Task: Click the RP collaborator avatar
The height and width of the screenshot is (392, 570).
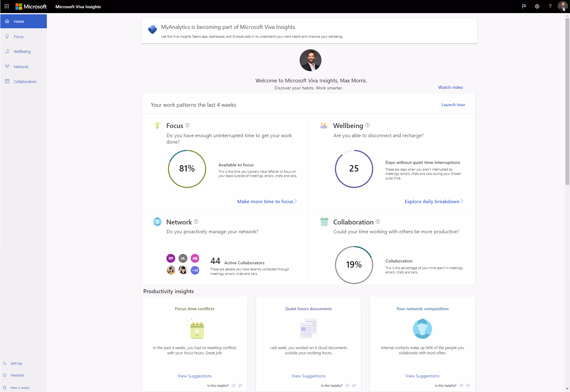Action: [x=171, y=258]
